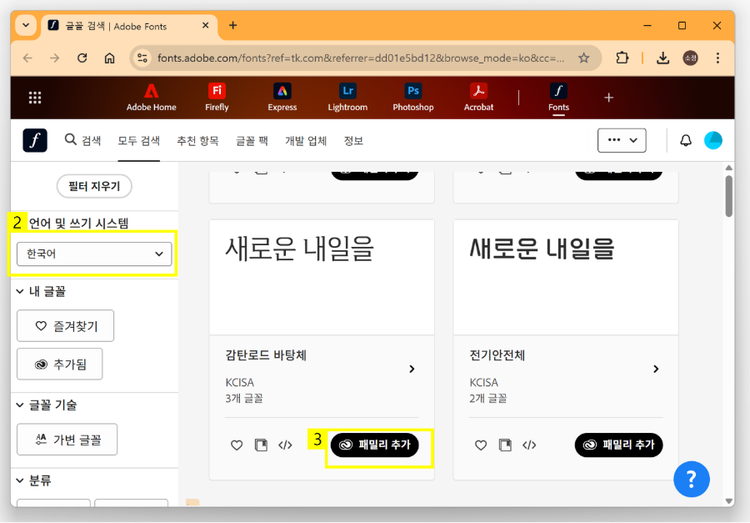Show embed code for 전기안전체
Image resolution: width=750 pixels, height=523 pixels.
click(x=529, y=445)
